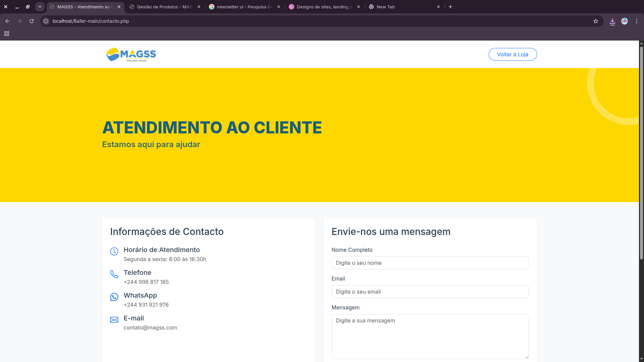Open a new tab with plus button
This screenshot has height=362, width=644.
[x=450, y=7]
